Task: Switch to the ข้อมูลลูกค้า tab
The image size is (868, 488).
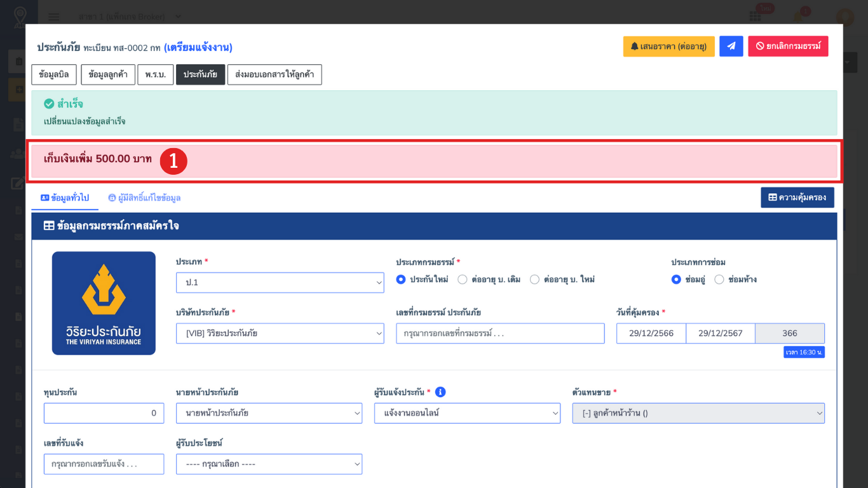Action: click(108, 74)
